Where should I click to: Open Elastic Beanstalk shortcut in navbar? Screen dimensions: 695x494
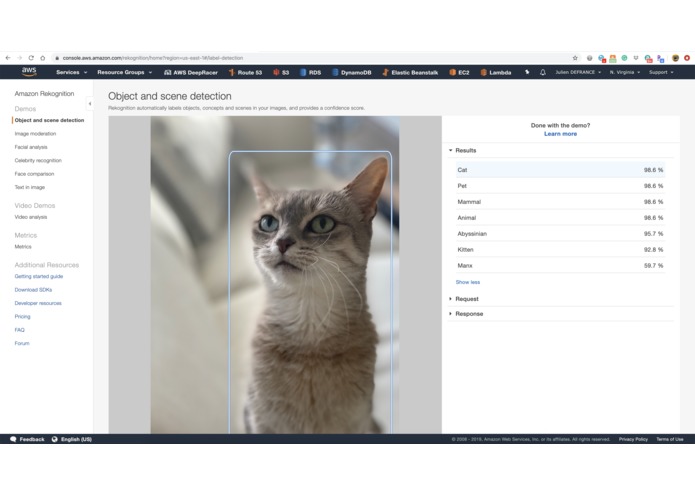pyautogui.click(x=410, y=72)
